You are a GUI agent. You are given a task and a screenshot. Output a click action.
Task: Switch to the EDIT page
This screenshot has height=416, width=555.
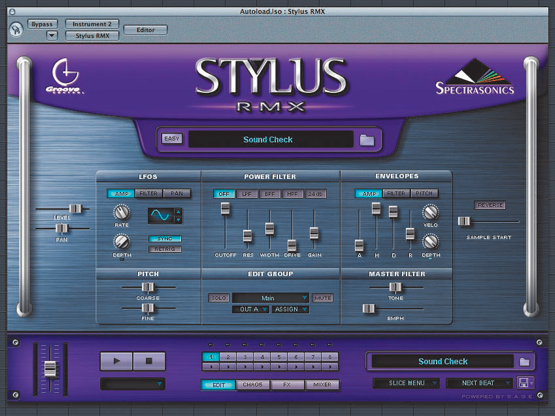tap(218, 384)
